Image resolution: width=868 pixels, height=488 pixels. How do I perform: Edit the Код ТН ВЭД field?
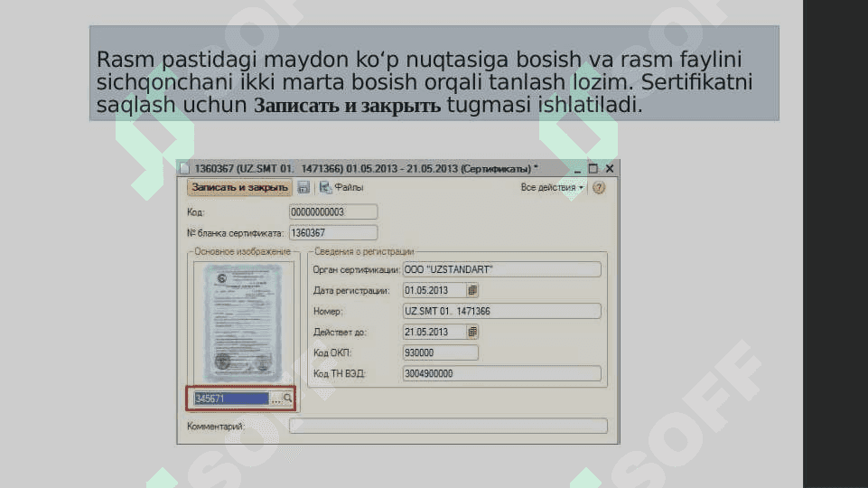(501, 373)
